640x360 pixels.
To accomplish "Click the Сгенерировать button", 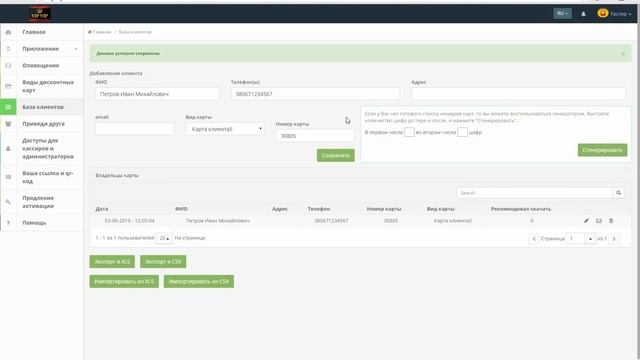I will coord(602,150).
